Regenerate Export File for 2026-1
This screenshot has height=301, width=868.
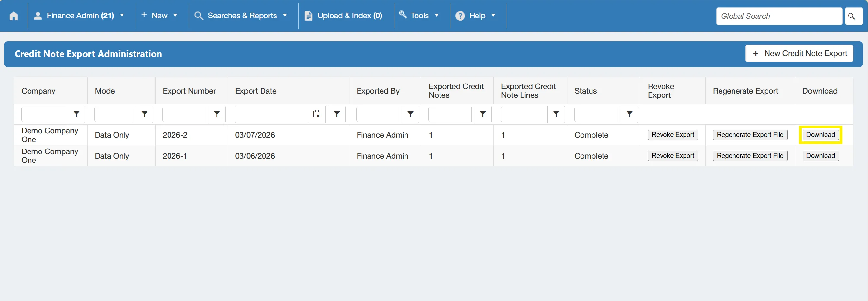750,156
